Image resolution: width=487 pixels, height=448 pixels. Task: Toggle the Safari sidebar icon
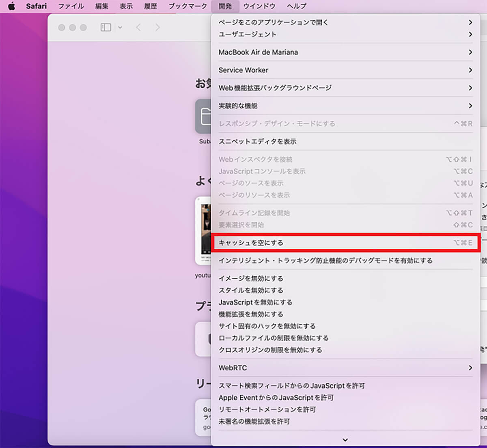pos(106,27)
